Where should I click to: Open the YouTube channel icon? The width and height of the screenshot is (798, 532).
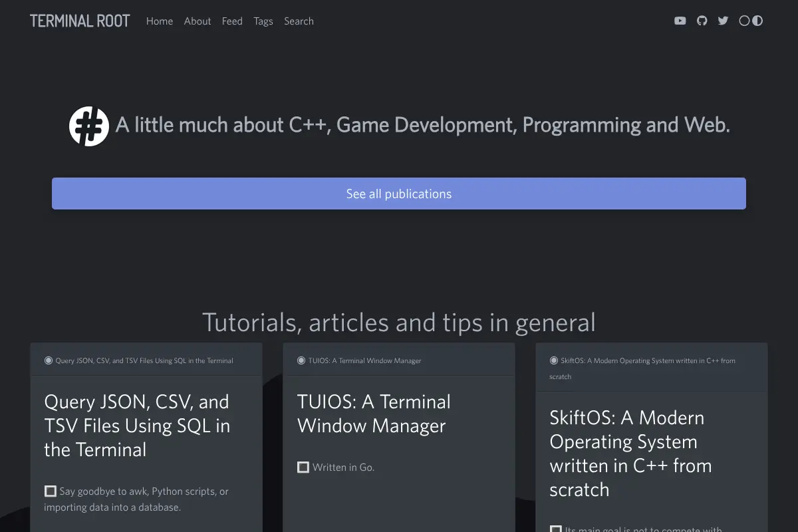pos(680,21)
